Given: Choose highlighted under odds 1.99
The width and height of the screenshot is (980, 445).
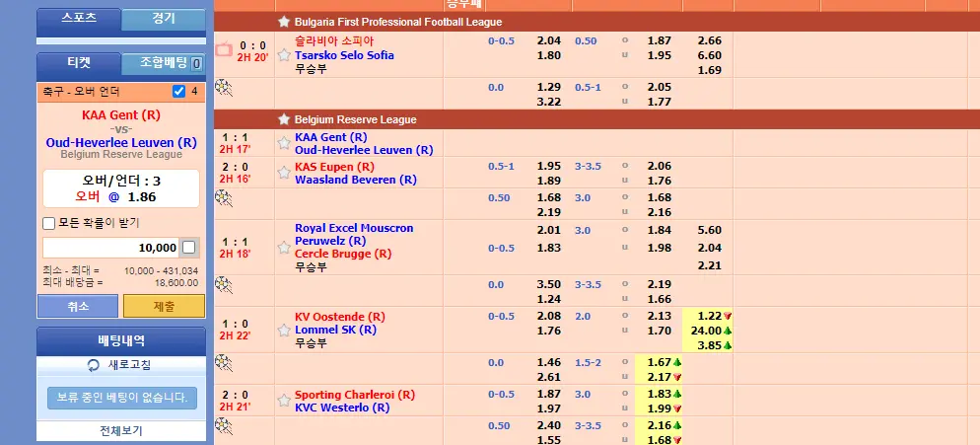Looking at the screenshot, I should click(x=659, y=408).
